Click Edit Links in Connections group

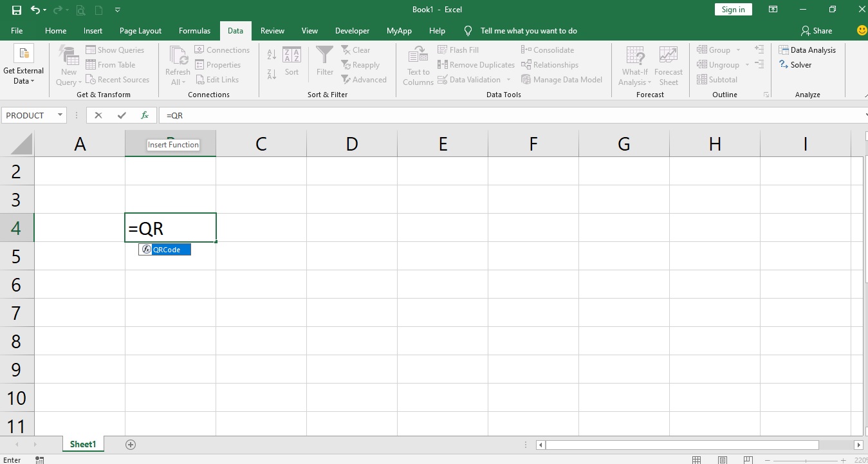[x=216, y=79]
